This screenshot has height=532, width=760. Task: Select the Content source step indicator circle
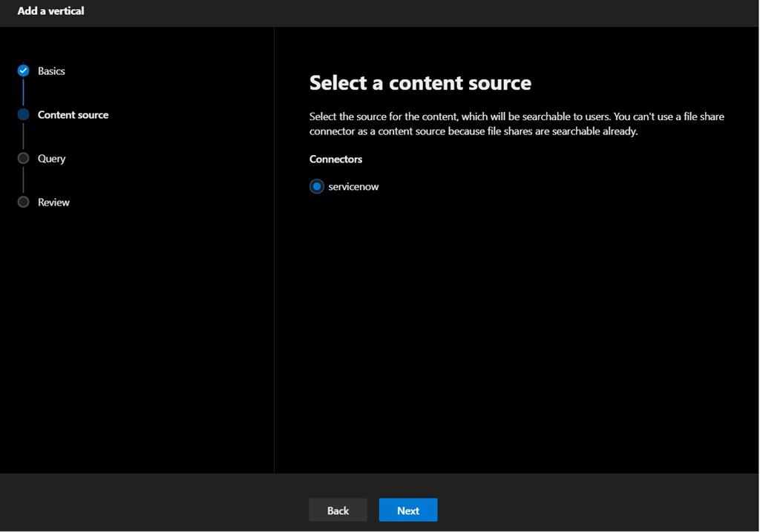23,114
